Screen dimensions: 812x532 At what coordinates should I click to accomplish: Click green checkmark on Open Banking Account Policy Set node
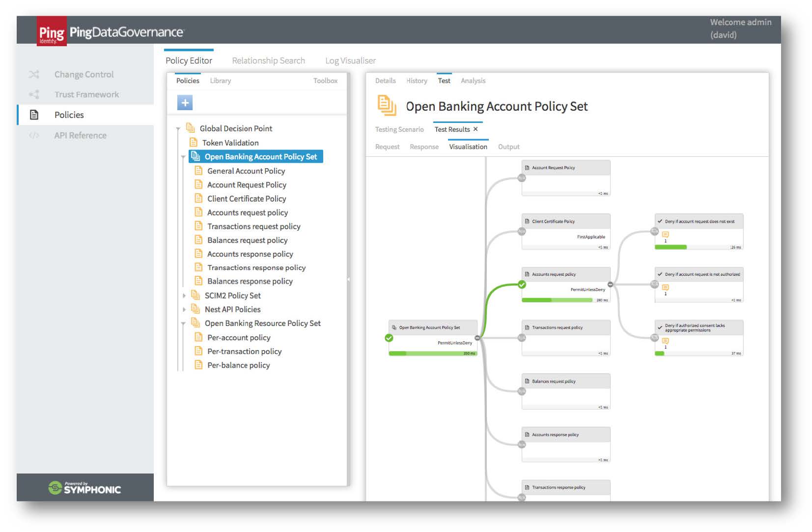click(x=389, y=338)
